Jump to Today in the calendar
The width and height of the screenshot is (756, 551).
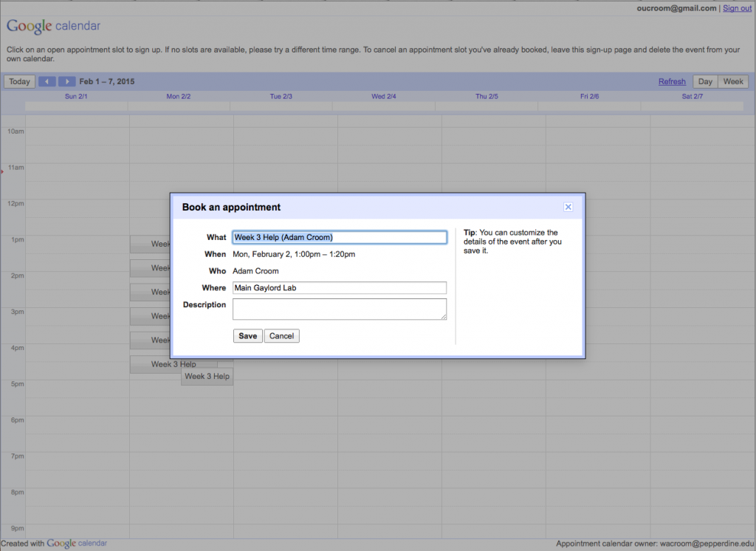pyautogui.click(x=19, y=81)
